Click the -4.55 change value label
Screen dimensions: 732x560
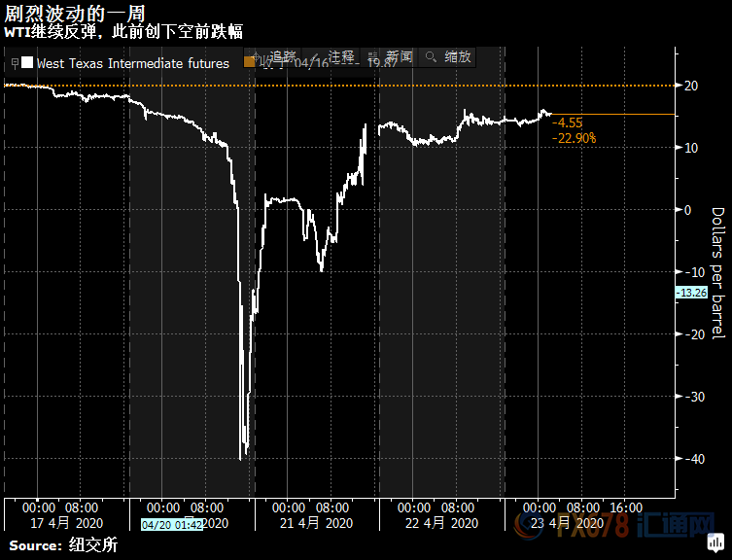567,122
